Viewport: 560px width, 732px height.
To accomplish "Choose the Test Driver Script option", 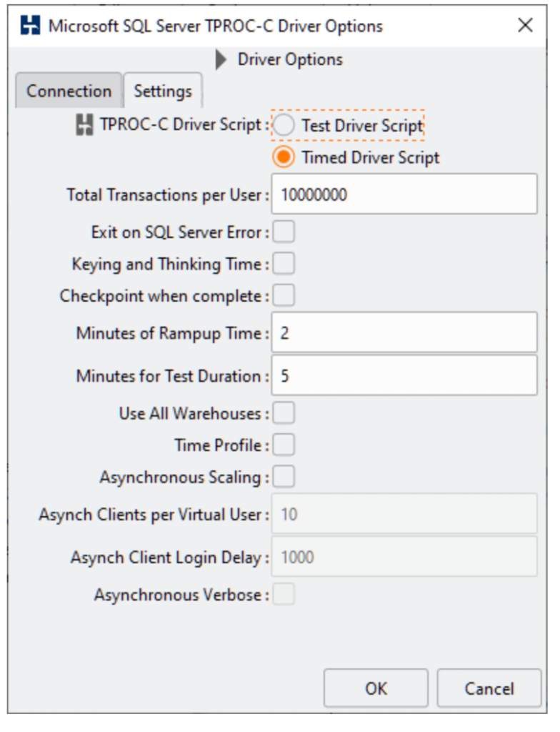I will pos(284,126).
